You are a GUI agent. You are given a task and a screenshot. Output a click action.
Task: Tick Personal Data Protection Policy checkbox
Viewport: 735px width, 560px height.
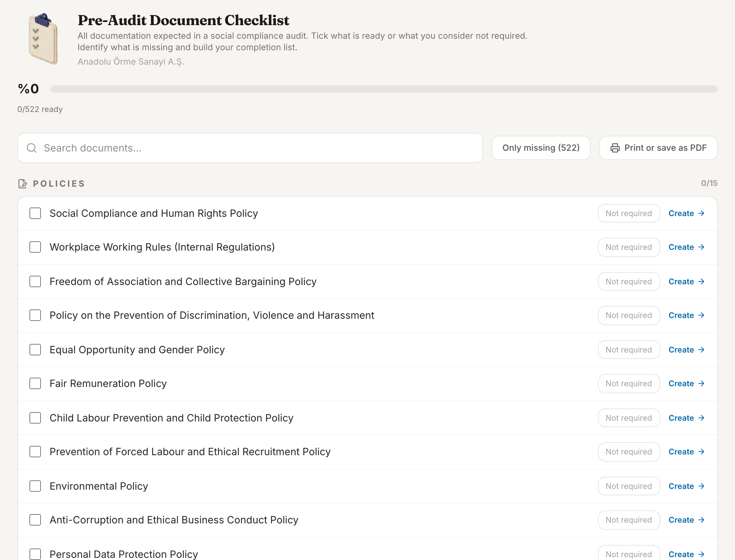pos(35,554)
